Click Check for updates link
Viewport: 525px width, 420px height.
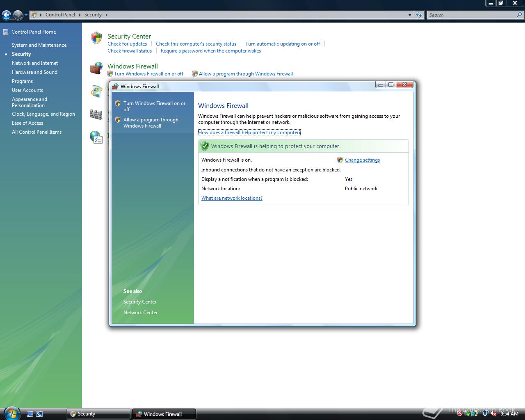(x=127, y=44)
